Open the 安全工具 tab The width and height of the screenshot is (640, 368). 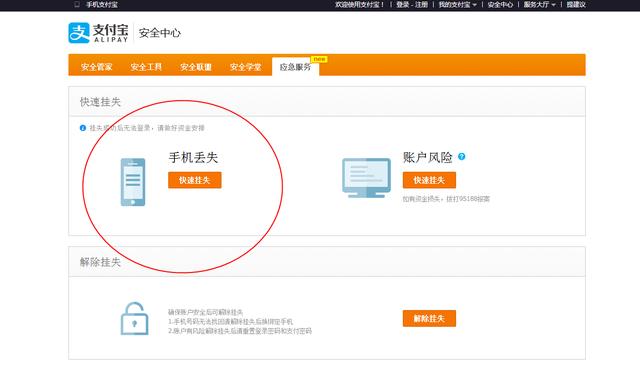pos(146,67)
